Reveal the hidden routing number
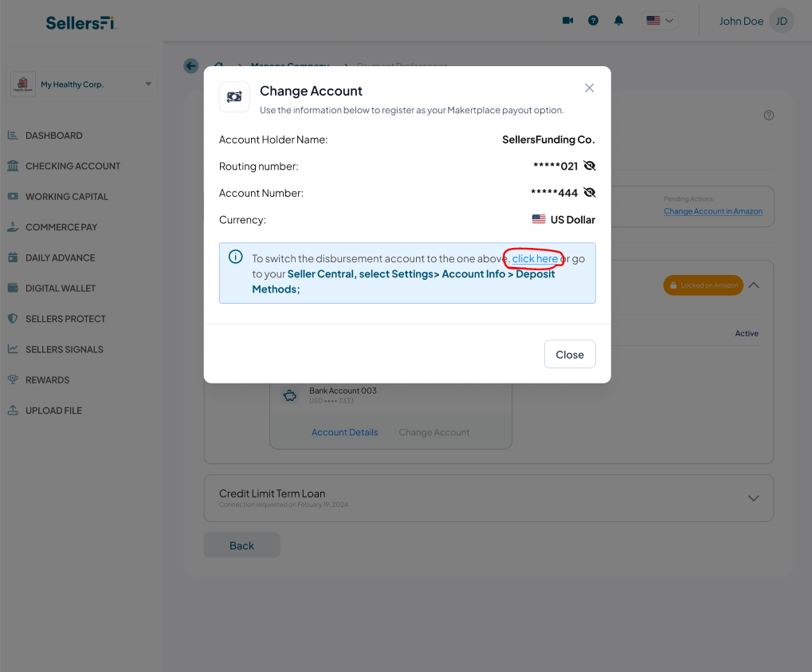Screen dimensions: 812x672 [590, 166]
